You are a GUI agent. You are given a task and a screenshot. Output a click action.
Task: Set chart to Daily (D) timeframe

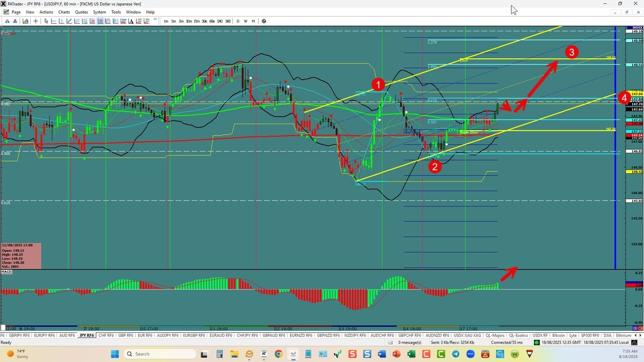pos(238,21)
